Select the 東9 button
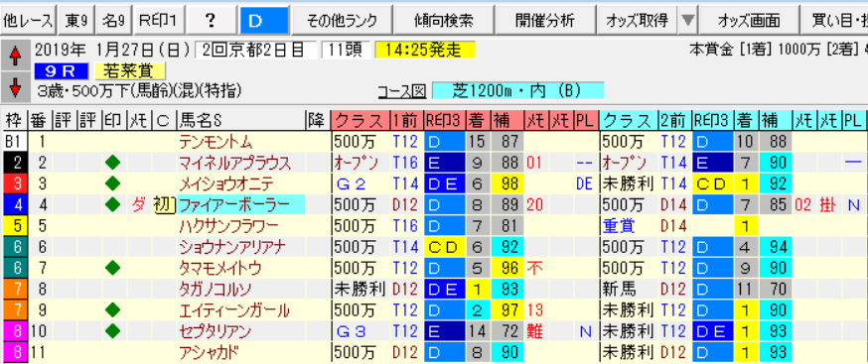The width and height of the screenshot is (868, 364). [75, 21]
